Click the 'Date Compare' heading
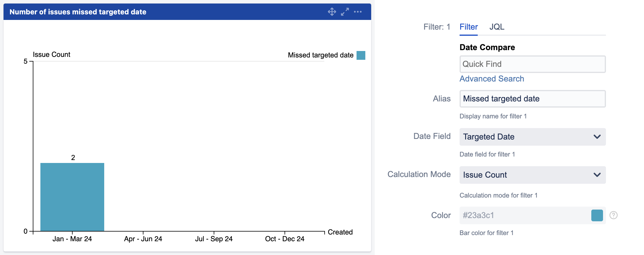This screenshot has width=644, height=255. (487, 47)
